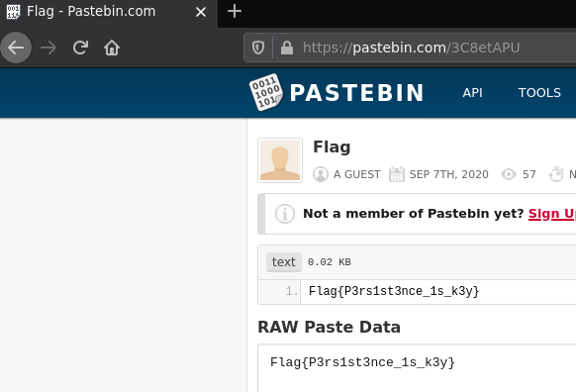576x392 pixels.
Task: Click the browser back arrow button
Action: coord(16,48)
